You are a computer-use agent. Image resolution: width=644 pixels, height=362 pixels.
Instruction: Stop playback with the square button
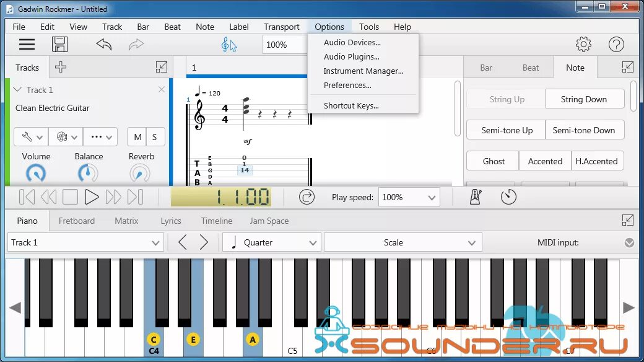70,197
